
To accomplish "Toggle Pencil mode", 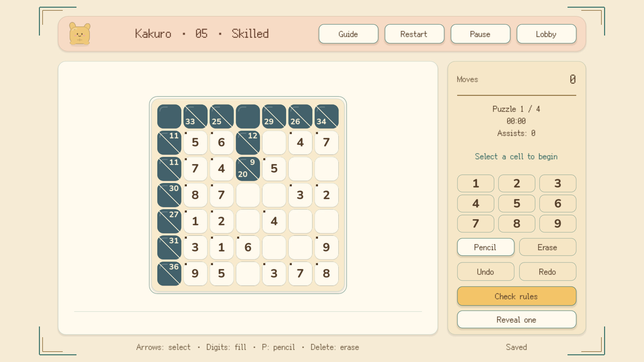I will [485, 247].
